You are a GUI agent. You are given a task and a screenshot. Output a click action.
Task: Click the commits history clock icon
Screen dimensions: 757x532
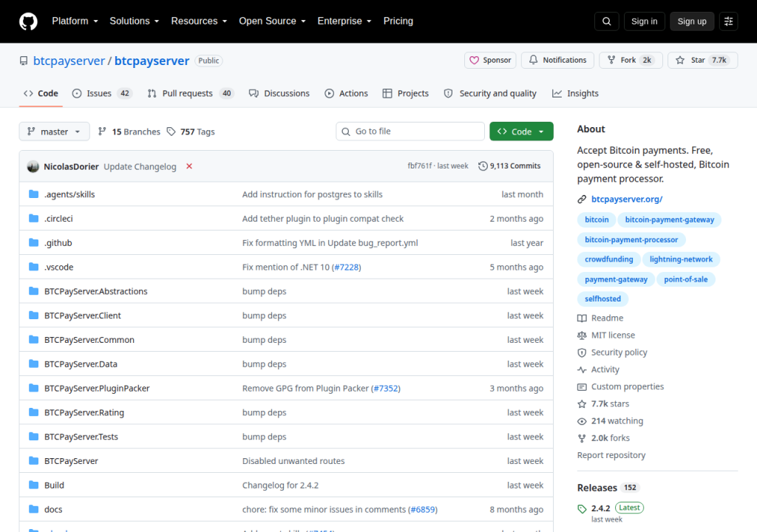click(x=482, y=166)
